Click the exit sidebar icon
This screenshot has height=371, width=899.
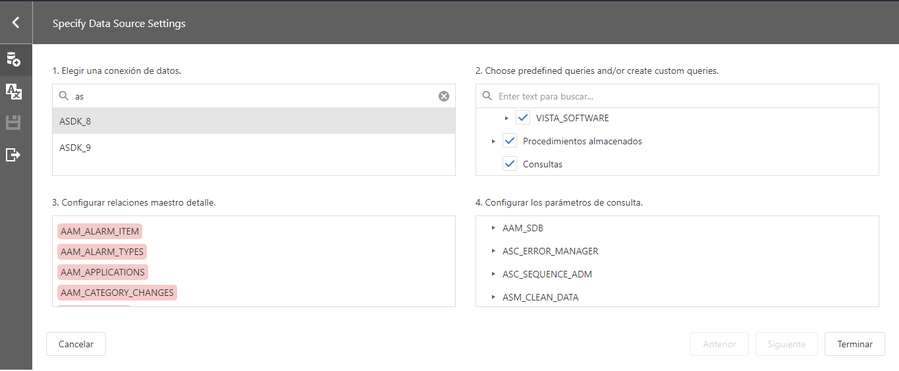(13, 154)
